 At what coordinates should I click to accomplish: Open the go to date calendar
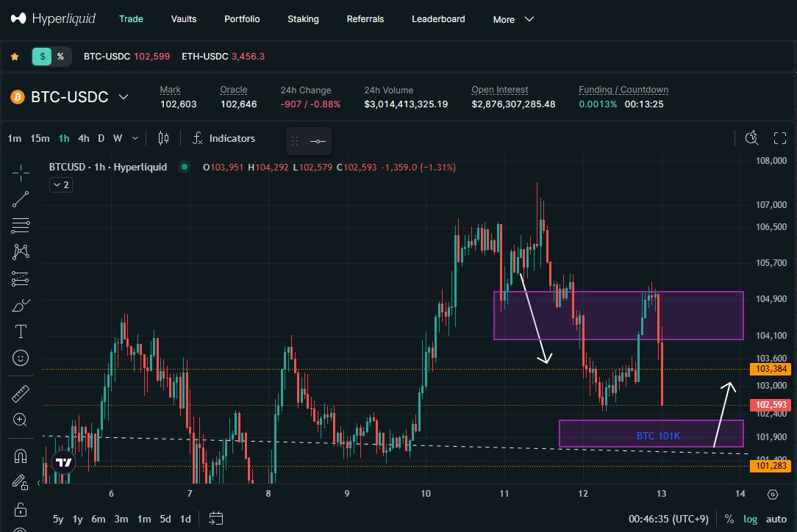tap(216, 518)
